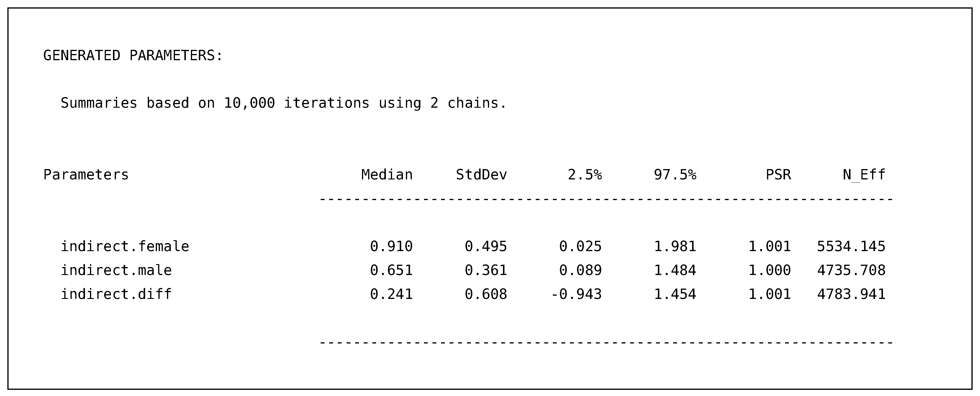Click the N_Eff column header
980x396 pixels.
864,175
